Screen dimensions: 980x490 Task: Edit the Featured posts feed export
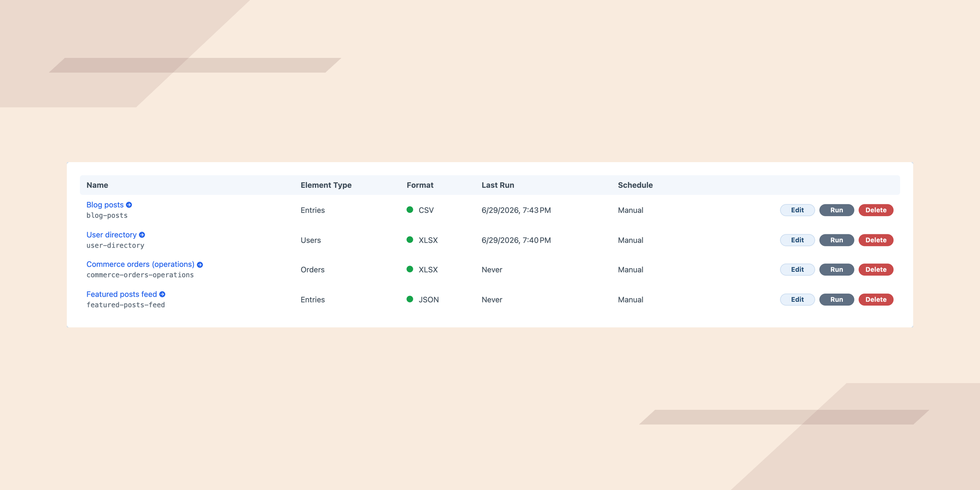tap(797, 299)
